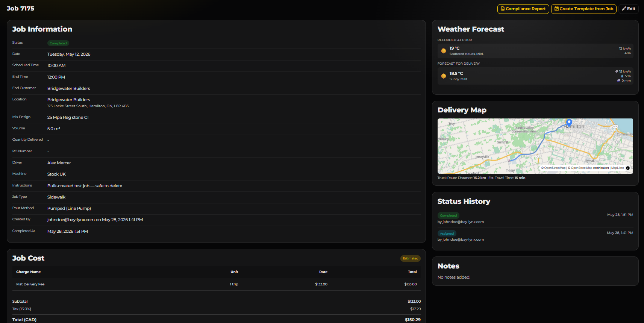
Task: Click the Edit button
Action: (629, 9)
